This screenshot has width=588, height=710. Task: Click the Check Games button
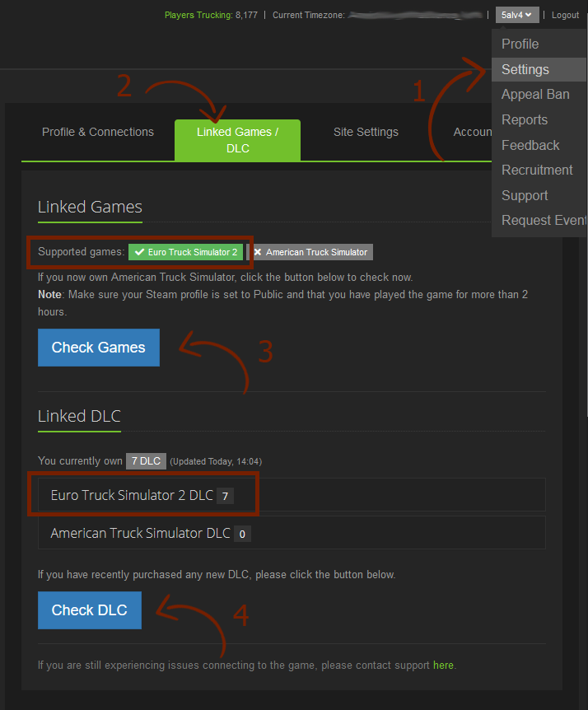click(99, 348)
